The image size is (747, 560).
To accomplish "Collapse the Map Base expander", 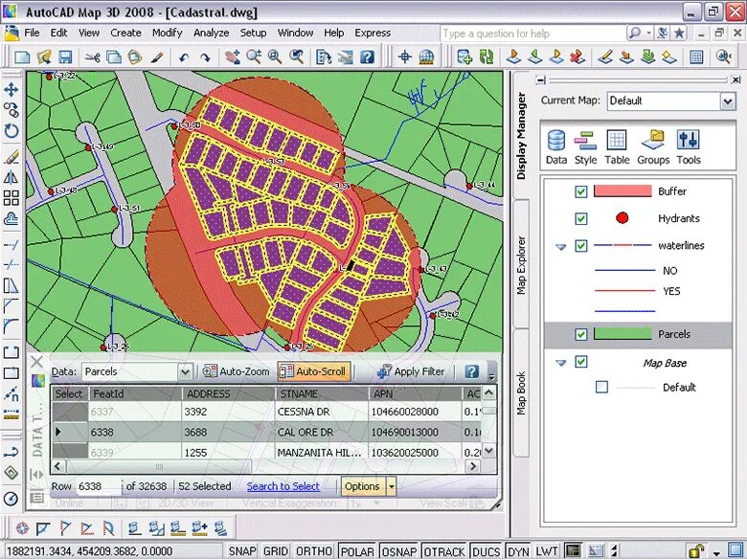I will [561, 363].
